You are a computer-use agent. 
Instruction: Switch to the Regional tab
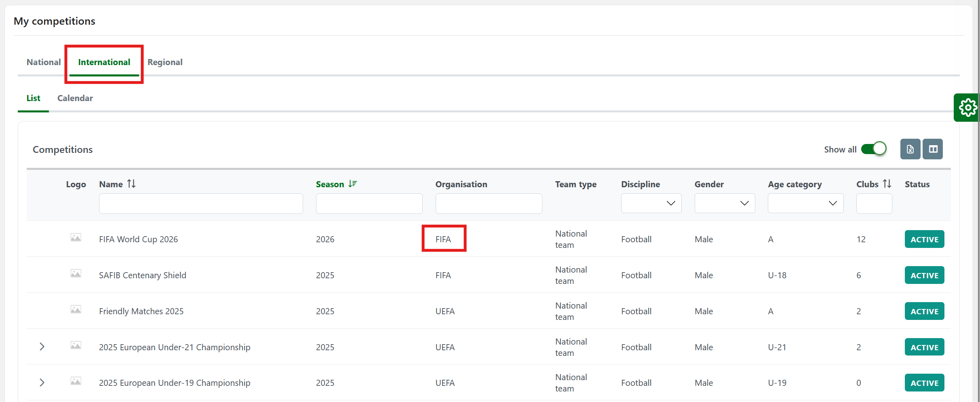click(165, 62)
